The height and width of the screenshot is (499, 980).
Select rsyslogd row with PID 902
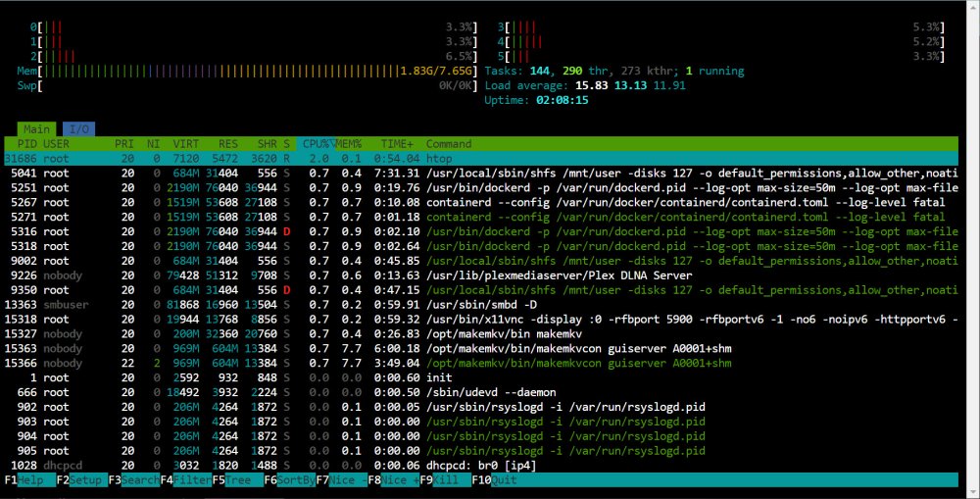[x=481, y=407]
